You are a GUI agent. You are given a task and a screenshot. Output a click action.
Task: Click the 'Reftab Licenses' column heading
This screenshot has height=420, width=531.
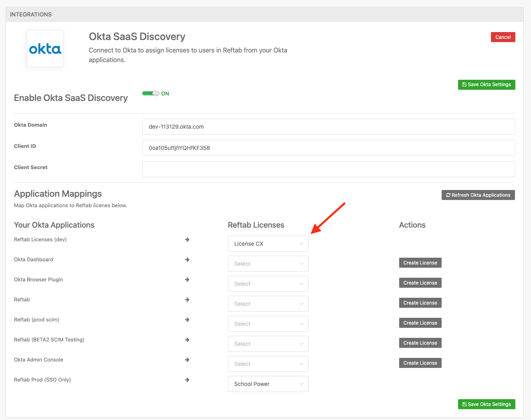(256, 225)
